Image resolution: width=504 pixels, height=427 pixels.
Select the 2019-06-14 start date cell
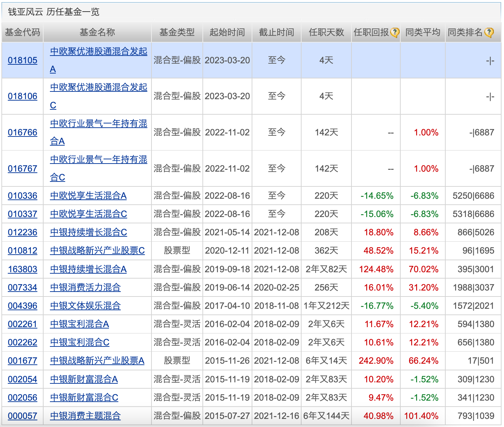pyautogui.click(x=227, y=287)
